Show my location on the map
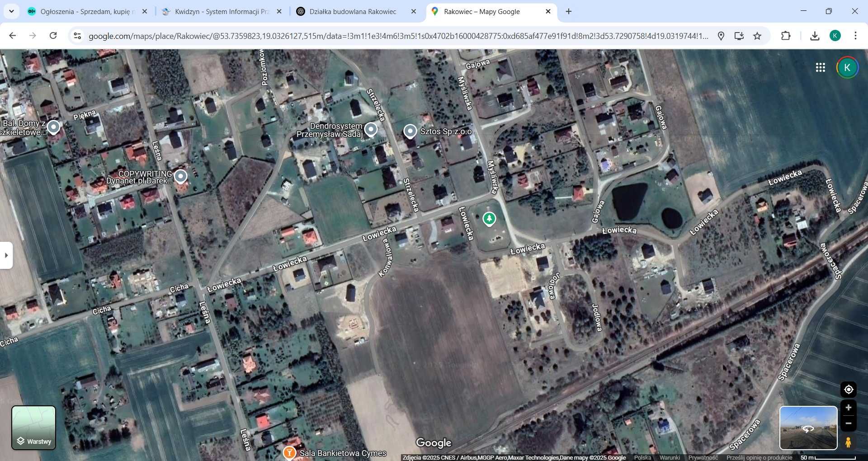 pos(848,389)
